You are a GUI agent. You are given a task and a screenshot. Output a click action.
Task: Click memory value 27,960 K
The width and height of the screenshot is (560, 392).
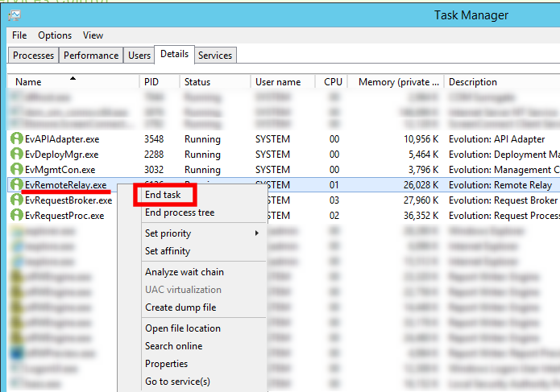[x=421, y=200]
